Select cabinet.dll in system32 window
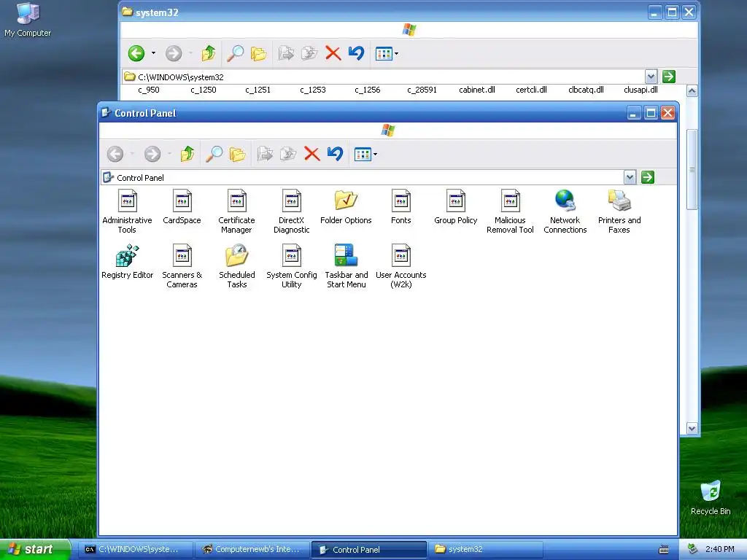 pyautogui.click(x=477, y=90)
